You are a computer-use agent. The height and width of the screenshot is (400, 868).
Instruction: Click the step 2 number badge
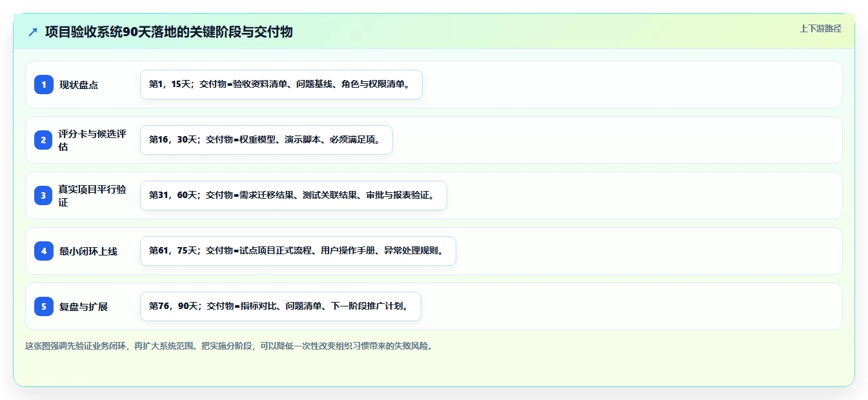44,140
